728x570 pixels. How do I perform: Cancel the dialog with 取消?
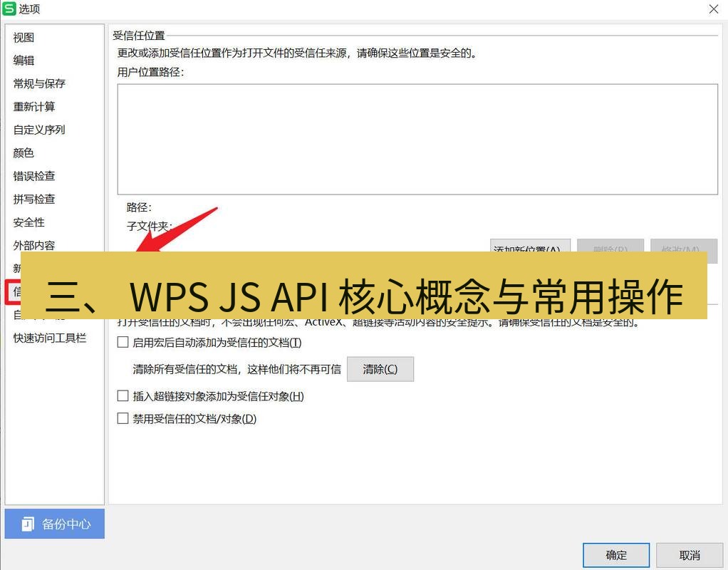pos(690,555)
